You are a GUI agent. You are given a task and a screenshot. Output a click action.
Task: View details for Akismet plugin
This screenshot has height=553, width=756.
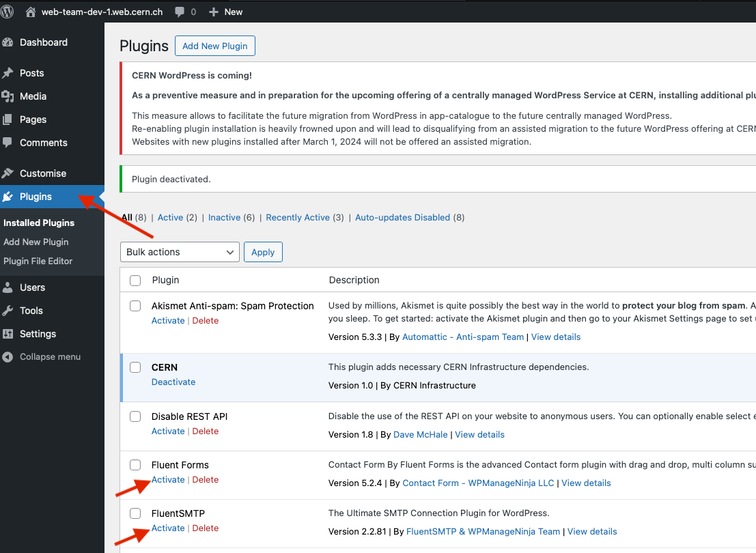coord(556,337)
